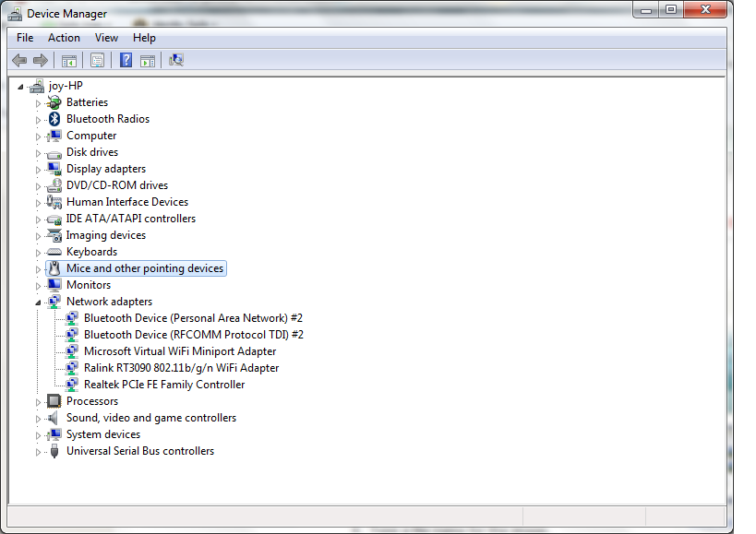Click the Imaging devices icon

pyautogui.click(x=54, y=235)
